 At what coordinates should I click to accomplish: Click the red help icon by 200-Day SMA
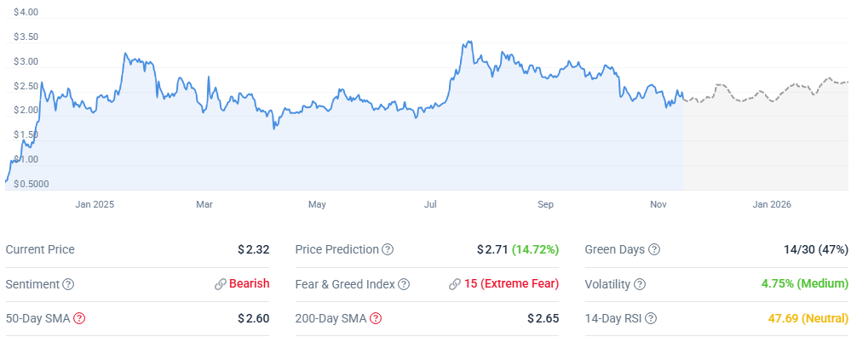[x=376, y=319]
